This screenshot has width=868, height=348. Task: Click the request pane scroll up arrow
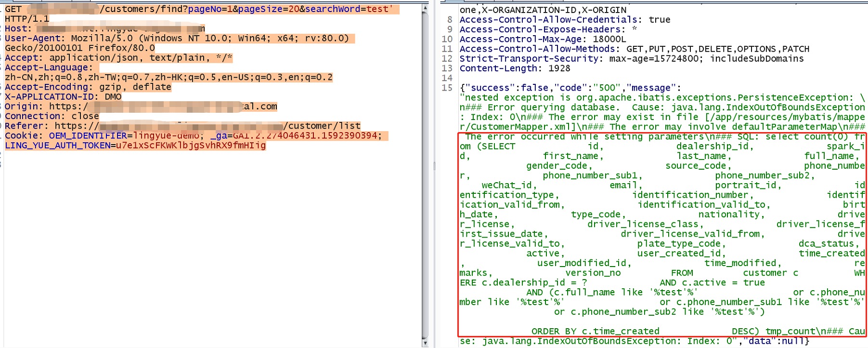coord(425,8)
